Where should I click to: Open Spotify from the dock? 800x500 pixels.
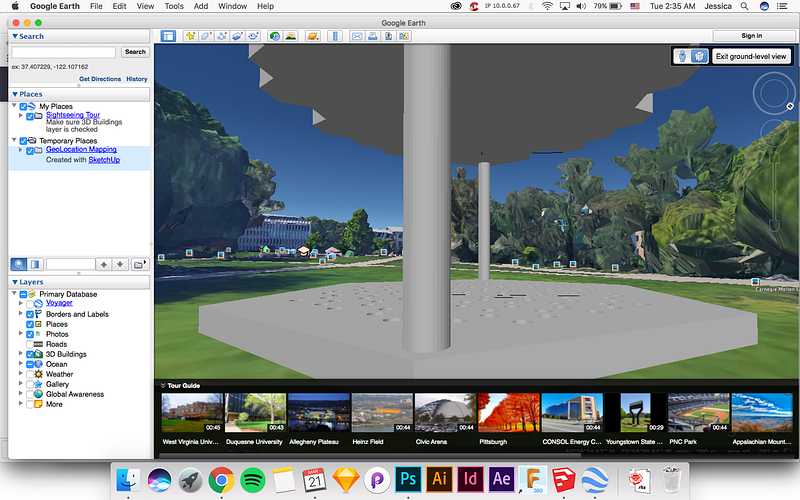(253, 480)
